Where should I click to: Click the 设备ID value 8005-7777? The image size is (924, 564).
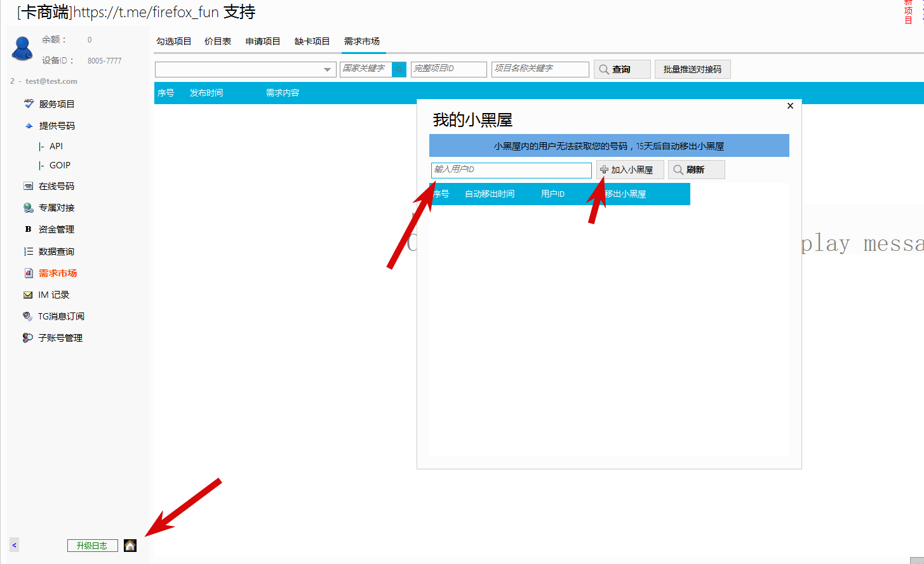pyautogui.click(x=104, y=61)
